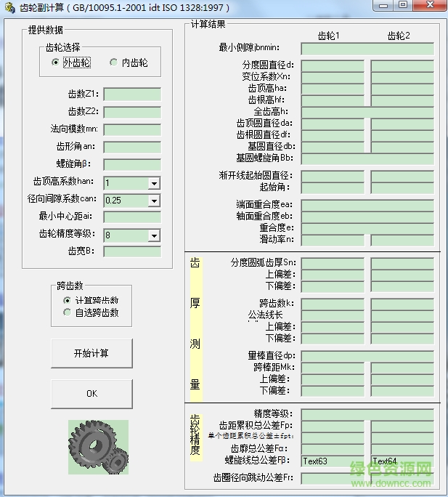Click the 基圆螺旋角Bb result field
Viewport: 448px width, 497px height.
[367, 159]
